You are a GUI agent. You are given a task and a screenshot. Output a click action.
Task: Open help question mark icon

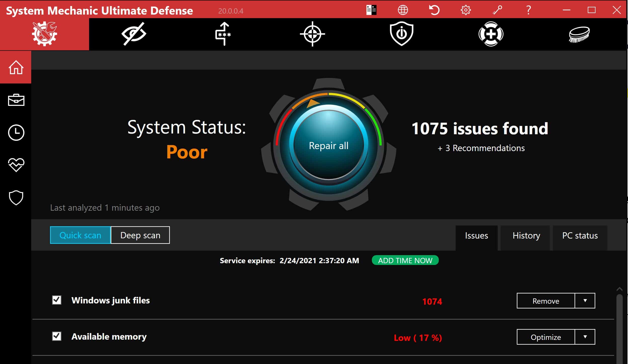click(529, 10)
